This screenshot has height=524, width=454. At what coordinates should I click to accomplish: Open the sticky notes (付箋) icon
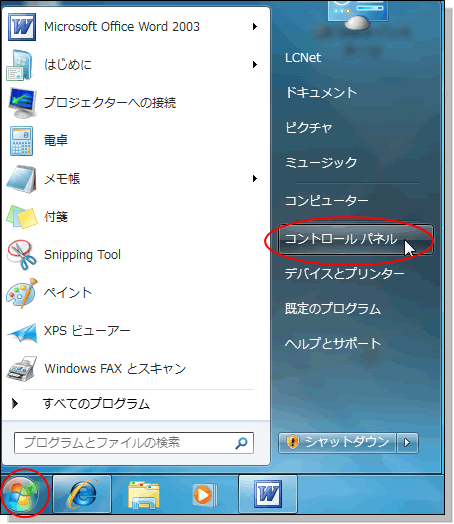pyautogui.click(x=22, y=217)
